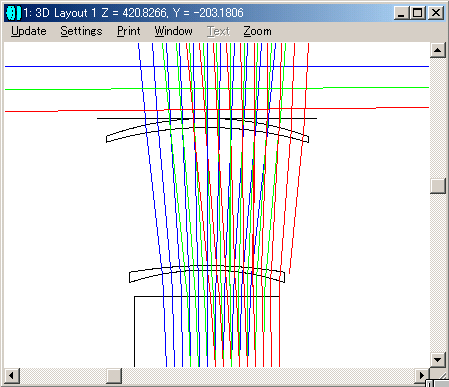The height and width of the screenshot is (387, 449).
Task: Click the horizontal scrollbar left arrow
Action: tap(12, 376)
